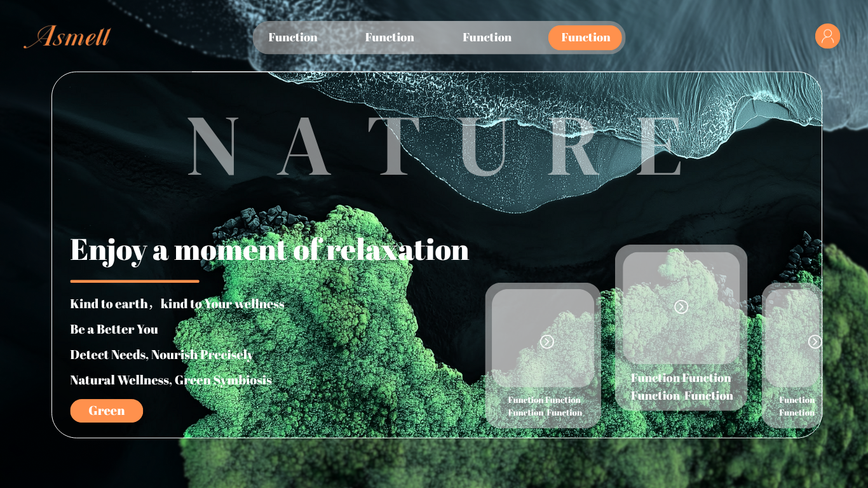Click the orange Green button
This screenshot has height=488, width=868.
[x=107, y=410]
